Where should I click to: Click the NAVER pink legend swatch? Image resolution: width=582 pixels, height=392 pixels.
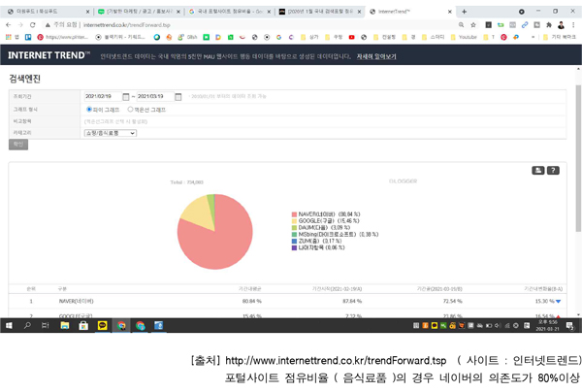(x=294, y=214)
